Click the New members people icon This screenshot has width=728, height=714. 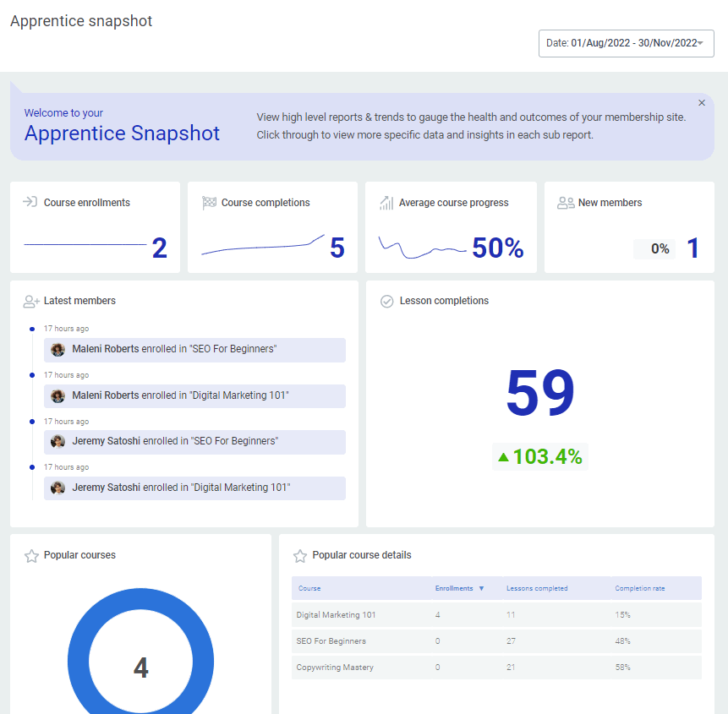coord(566,203)
